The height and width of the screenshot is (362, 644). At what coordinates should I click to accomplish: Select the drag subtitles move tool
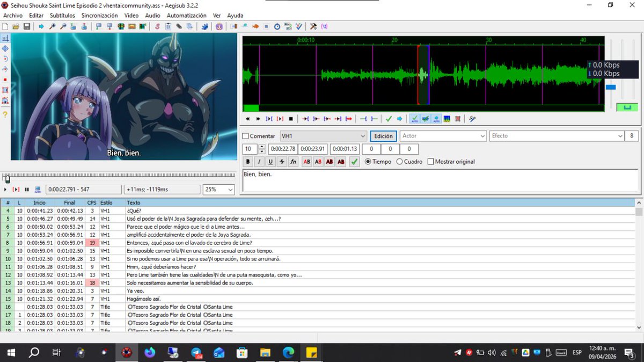[5, 49]
